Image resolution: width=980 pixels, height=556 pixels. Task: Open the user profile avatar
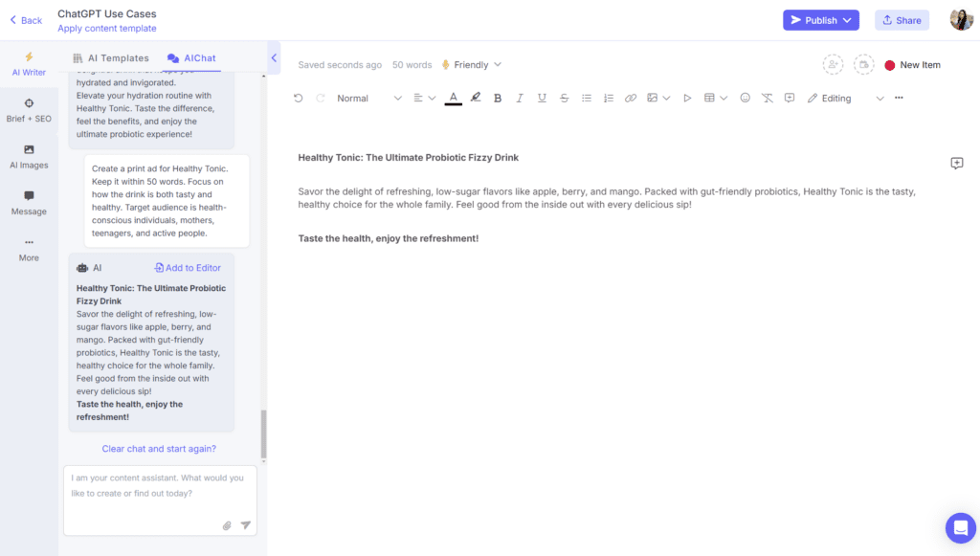click(x=961, y=19)
